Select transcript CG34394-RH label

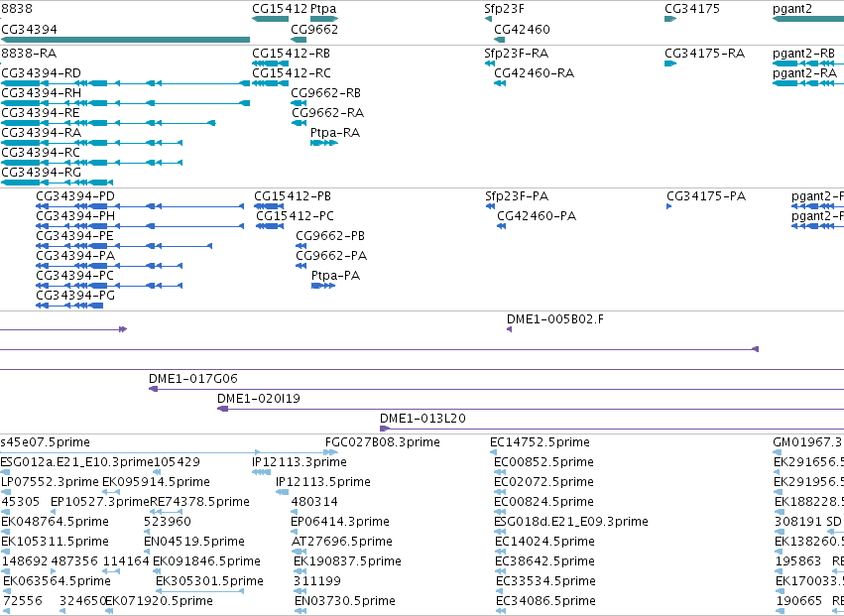click(x=42, y=93)
